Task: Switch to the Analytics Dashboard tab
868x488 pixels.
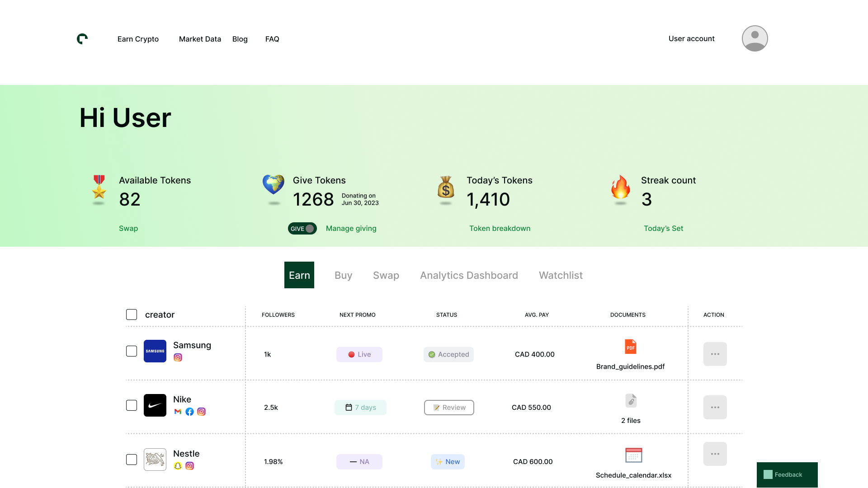Action: [469, 275]
